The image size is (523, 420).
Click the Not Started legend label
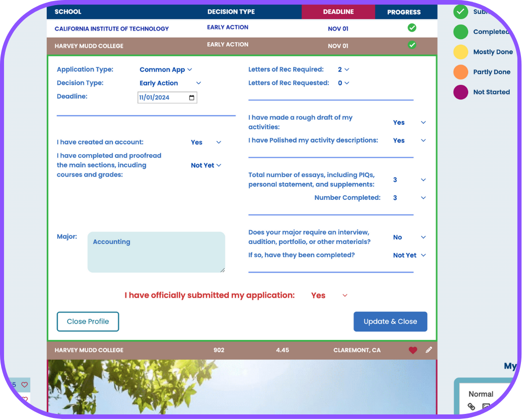(x=492, y=92)
